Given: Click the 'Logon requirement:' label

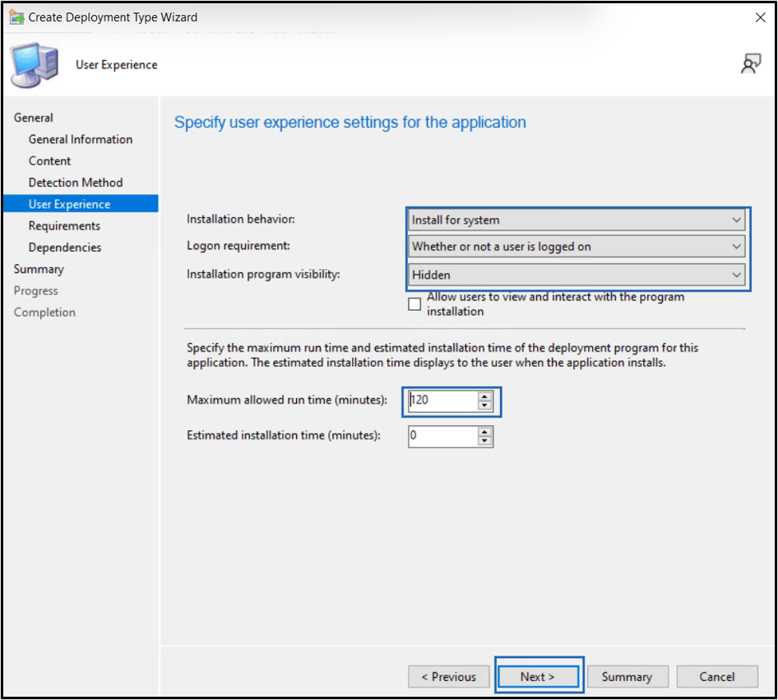Looking at the screenshot, I should 238,246.
